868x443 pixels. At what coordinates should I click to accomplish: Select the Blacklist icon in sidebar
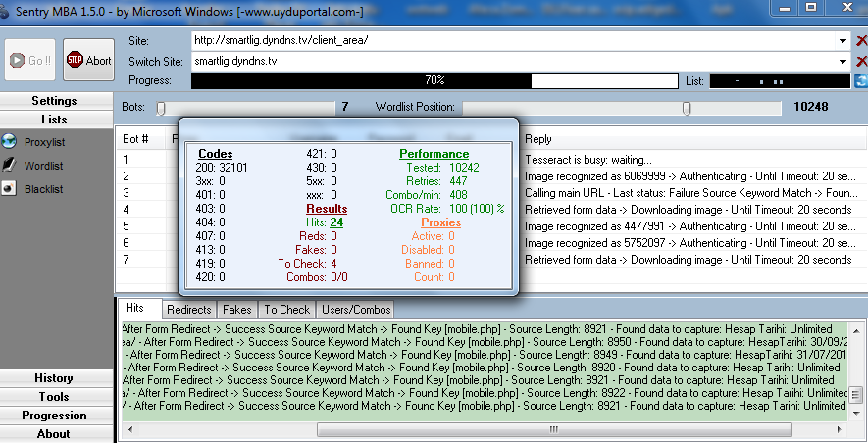10,188
